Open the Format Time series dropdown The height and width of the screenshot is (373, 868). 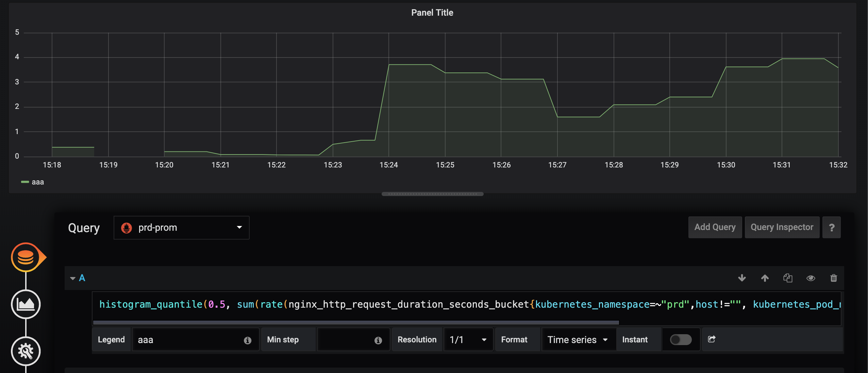click(x=578, y=340)
